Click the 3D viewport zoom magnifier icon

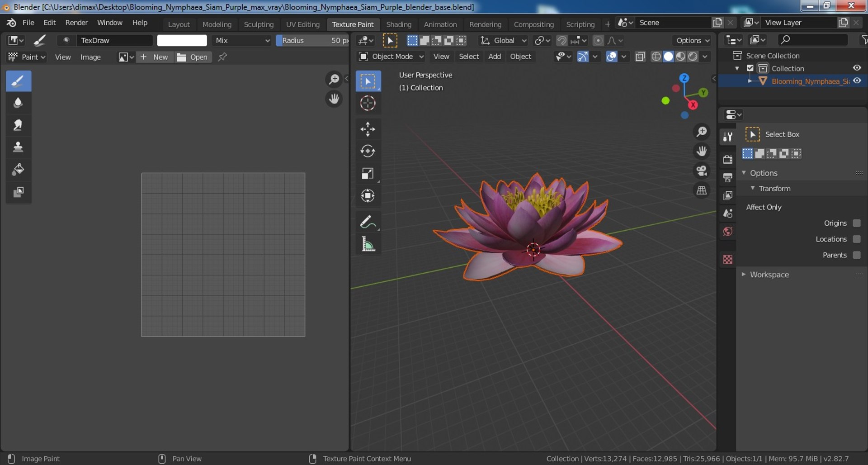click(x=702, y=132)
